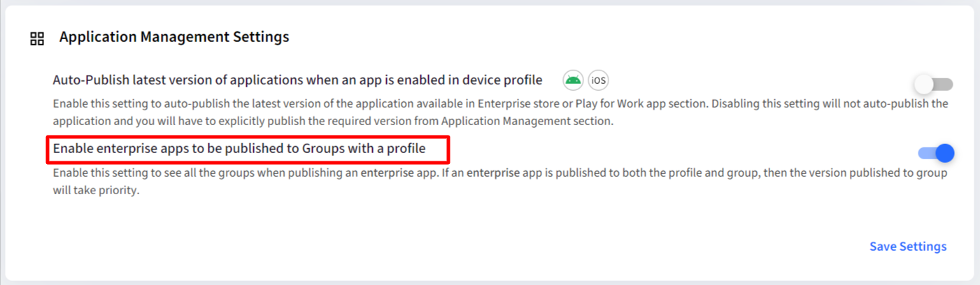This screenshot has height=285, width=980.
Task: Disable the enterprise apps Groups publishing toggle
Action: point(936,153)
